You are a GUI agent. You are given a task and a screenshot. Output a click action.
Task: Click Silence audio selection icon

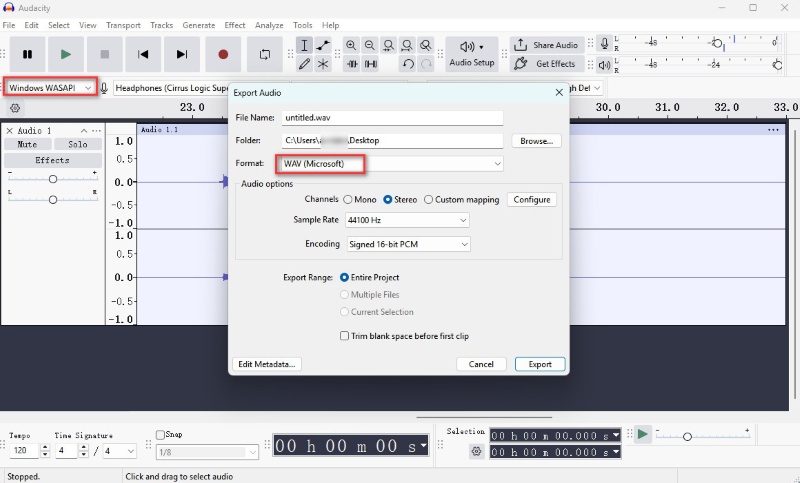click(371, 64)
